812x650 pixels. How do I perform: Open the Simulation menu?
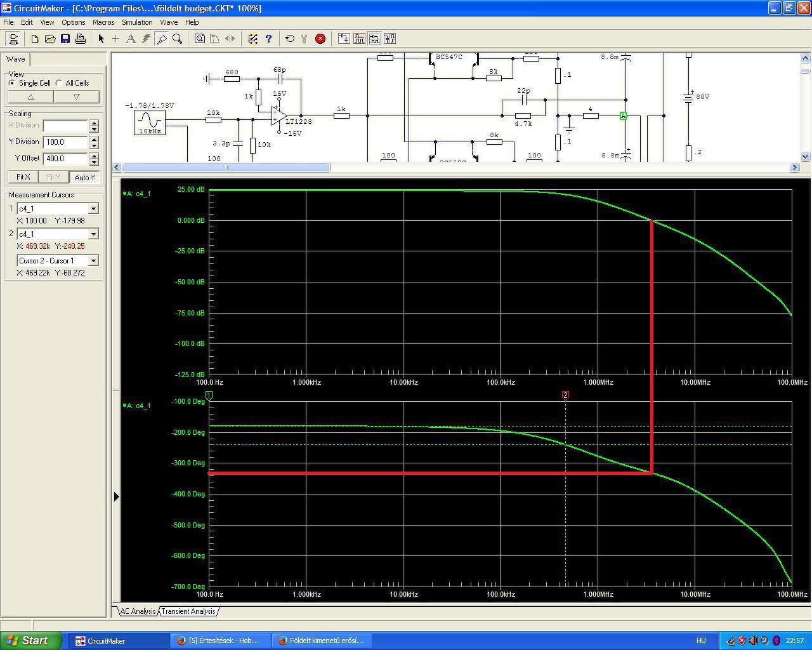137,22
